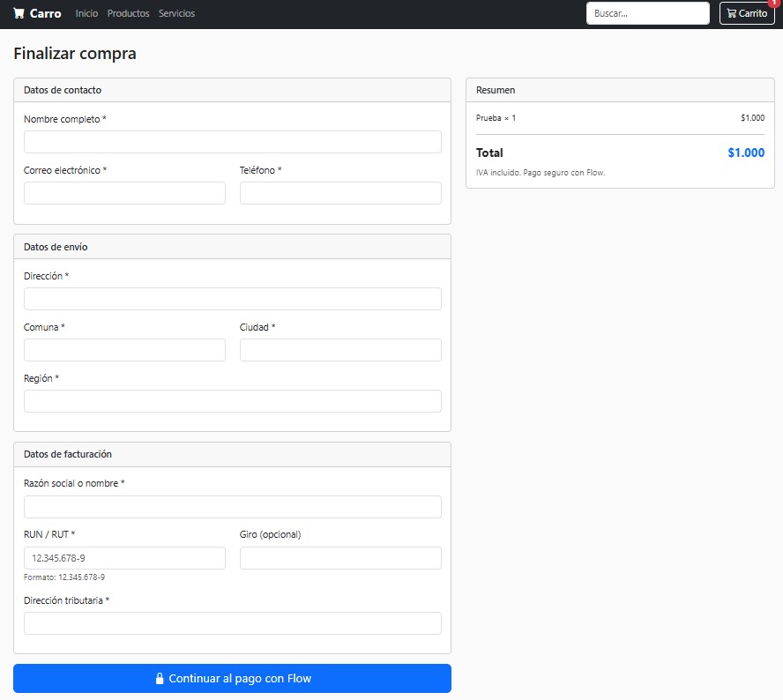Screen dimensions: 783x700
Task: Select the Correo electrónico field
Action: tap(125, 193)
